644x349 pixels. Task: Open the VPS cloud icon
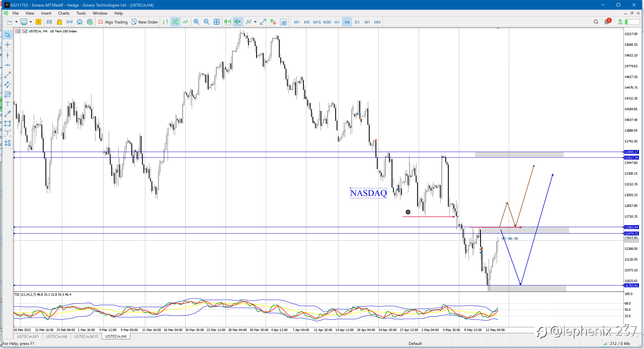[x=79, y=22]
